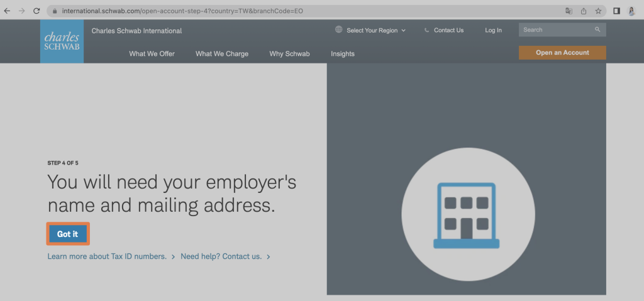Click the share page icon in address bar
Screen dimensions: 644x301
point(584,11)
